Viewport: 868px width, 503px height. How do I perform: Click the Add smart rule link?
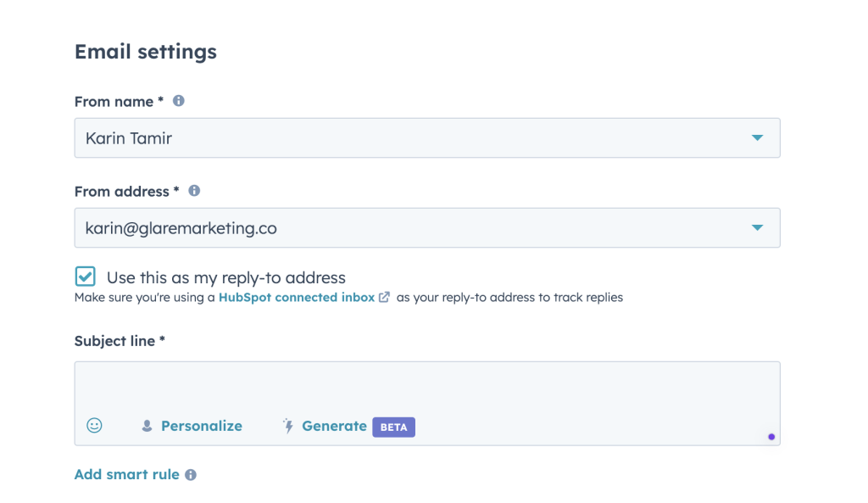pos(126,474)
